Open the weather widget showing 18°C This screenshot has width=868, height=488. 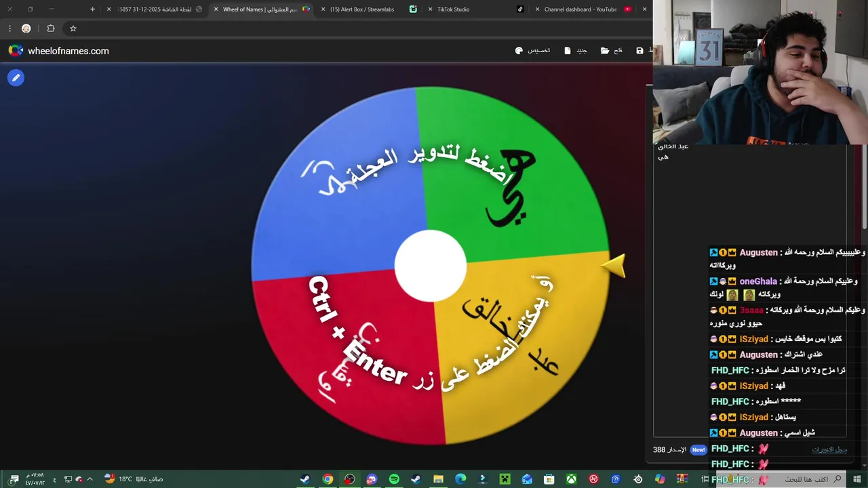click(x=133, y=479)
